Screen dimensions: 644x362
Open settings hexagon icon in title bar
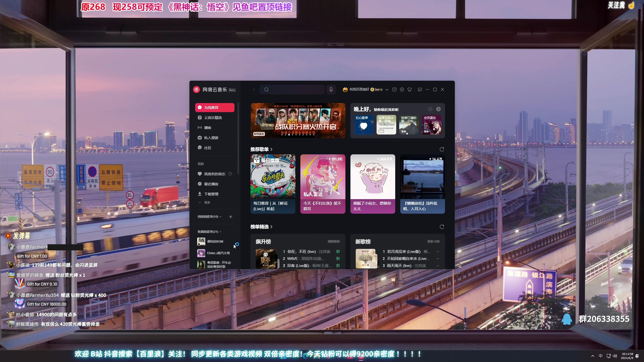tap(402, 89)
